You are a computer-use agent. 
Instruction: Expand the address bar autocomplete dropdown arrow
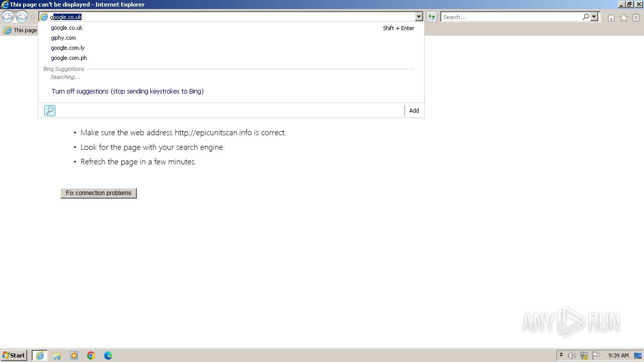tap(419, 17)
